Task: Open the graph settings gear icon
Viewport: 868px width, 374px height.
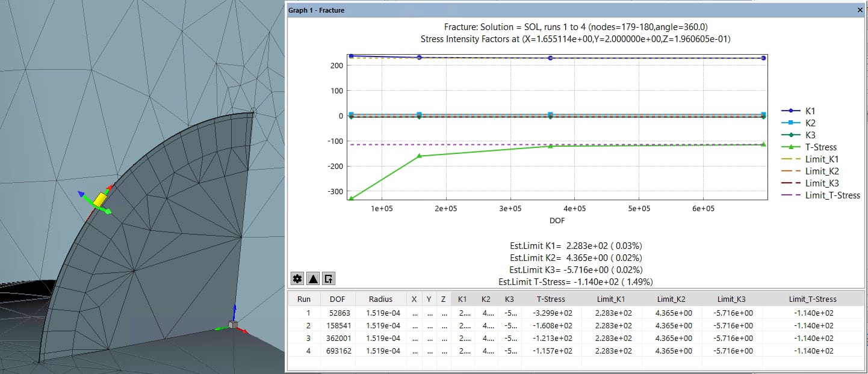Action: (x=297, y=278)
